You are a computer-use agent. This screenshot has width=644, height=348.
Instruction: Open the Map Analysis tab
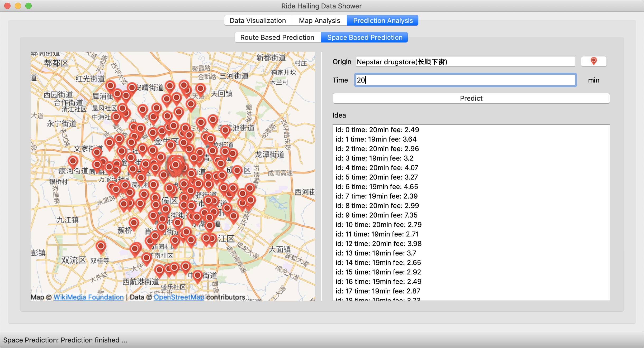(319, 21)
